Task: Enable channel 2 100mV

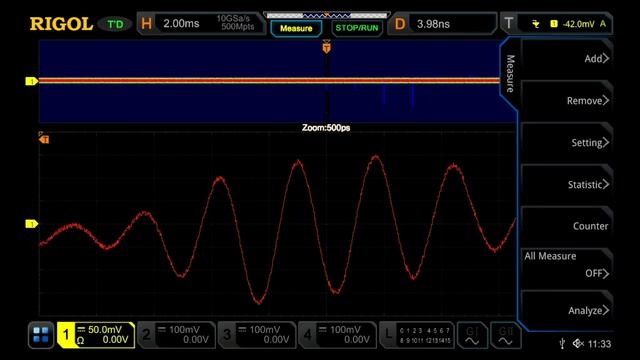Action: [176, 335]
